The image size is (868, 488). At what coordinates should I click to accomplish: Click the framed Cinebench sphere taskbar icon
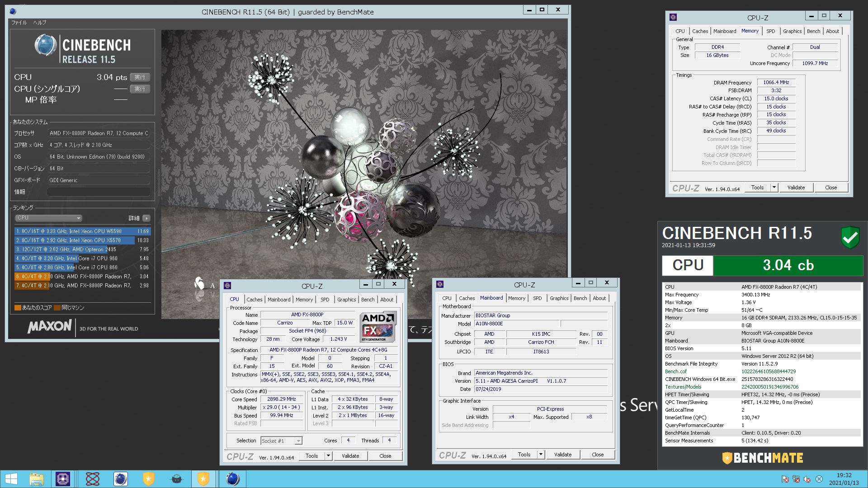coord(120,479)
